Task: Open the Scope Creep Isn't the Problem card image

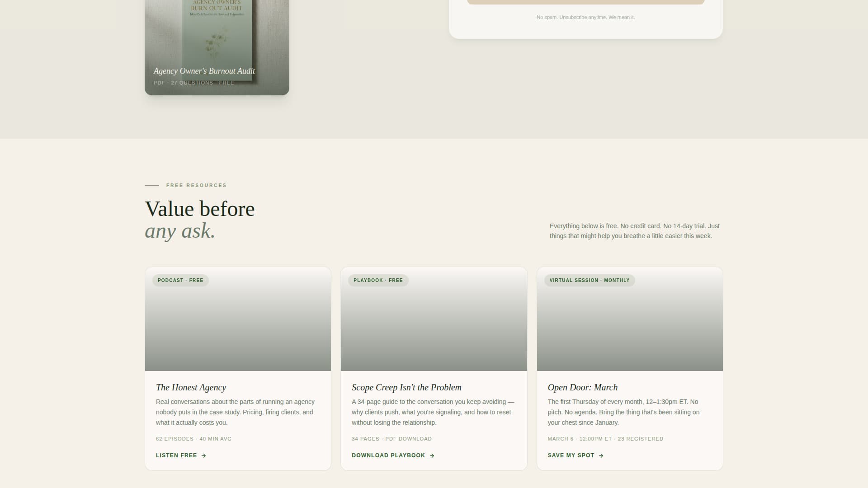Action: point(434,321)
